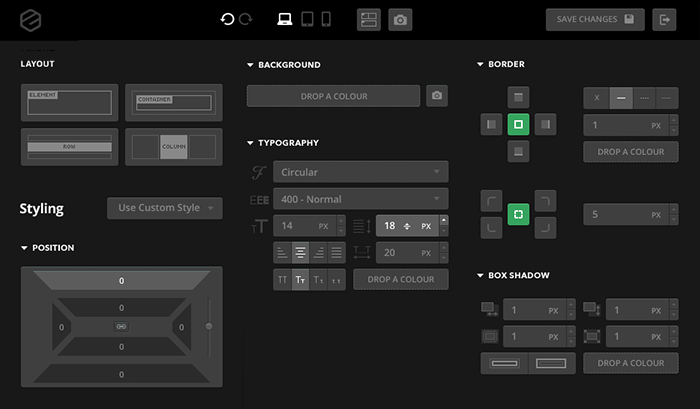Click background Drop a Colour box
The height and width of the screenshot is (409, 700).
pos(333,96)
